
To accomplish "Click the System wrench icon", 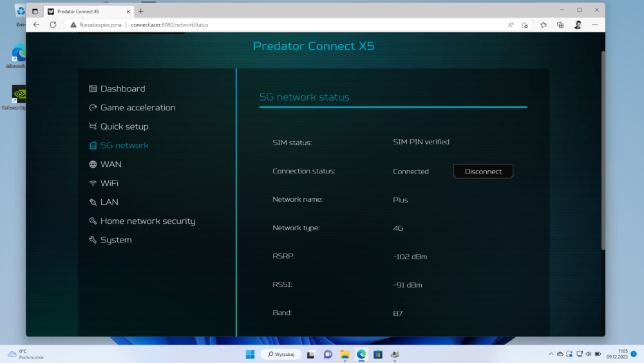I will coord(93,240).
